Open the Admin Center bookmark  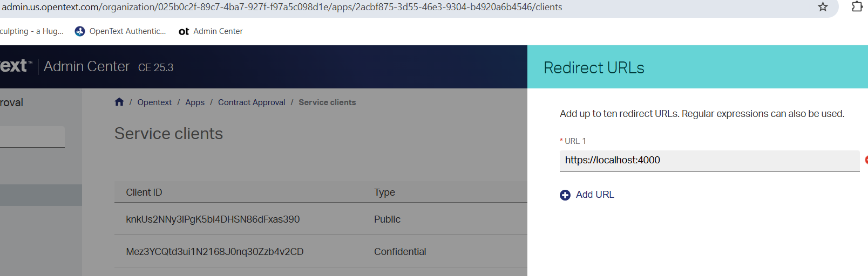click(x=211, y=31)
